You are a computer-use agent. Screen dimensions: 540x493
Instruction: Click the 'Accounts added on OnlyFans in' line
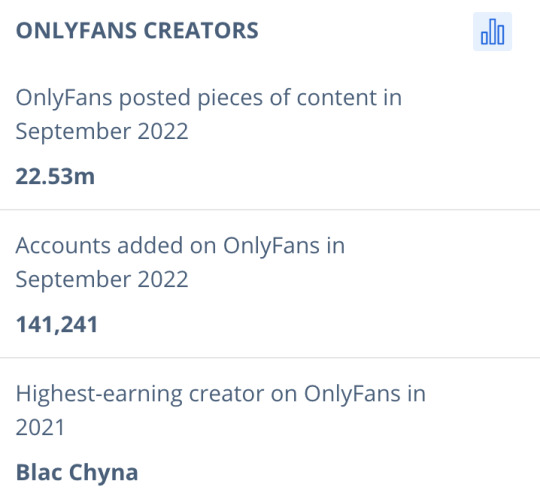coord(180,246)
